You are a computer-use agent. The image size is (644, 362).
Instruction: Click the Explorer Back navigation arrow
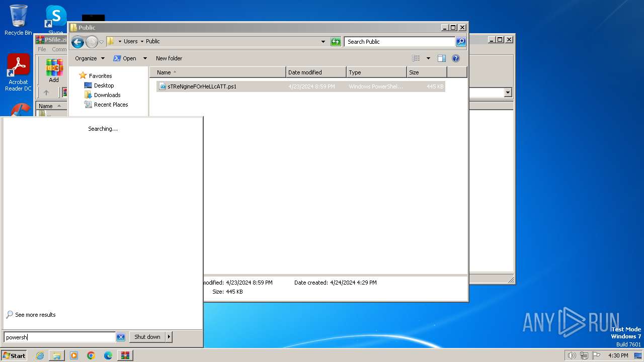[77, 42]
